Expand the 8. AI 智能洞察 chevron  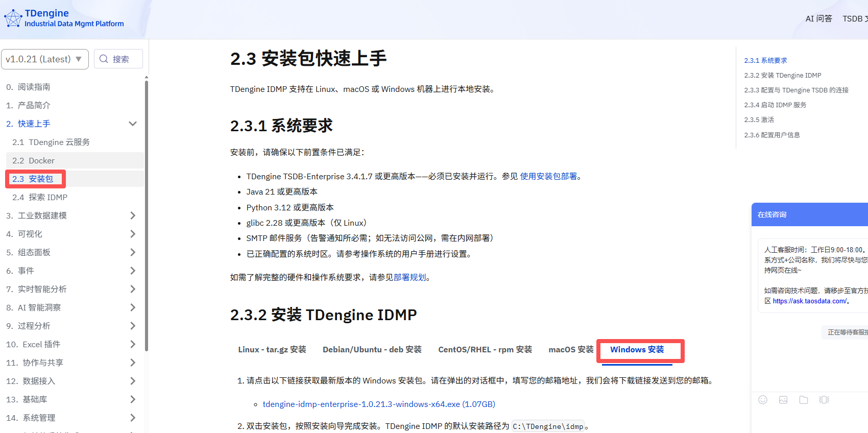tap(133, 307)
